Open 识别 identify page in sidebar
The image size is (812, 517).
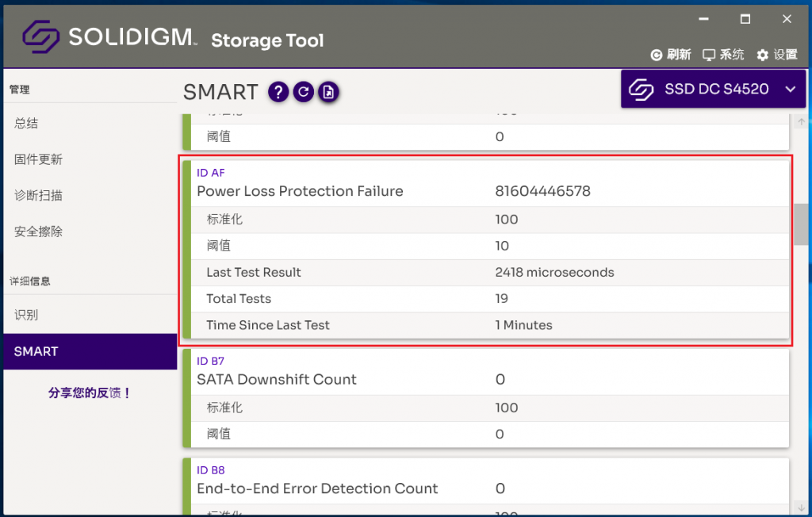point(90,315)
